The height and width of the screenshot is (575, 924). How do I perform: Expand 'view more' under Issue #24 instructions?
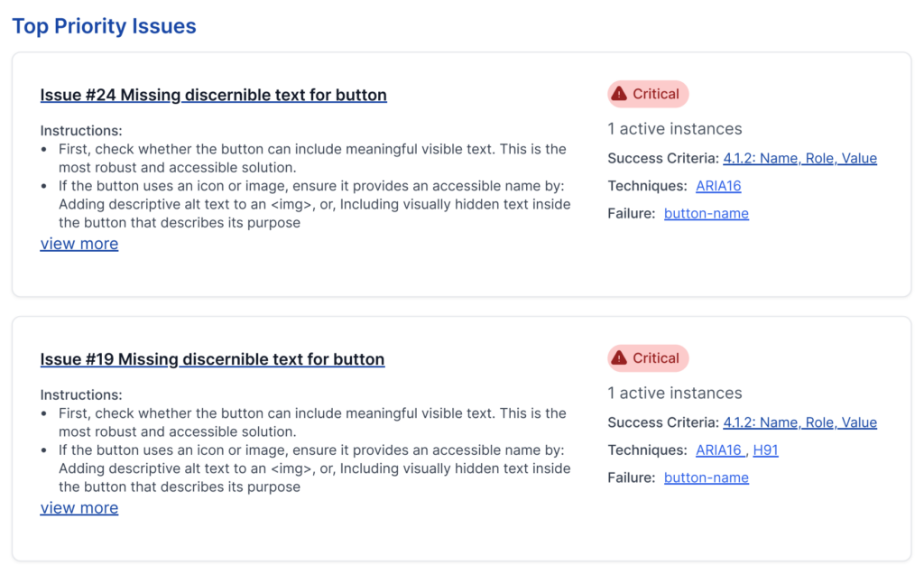[79, 244]
